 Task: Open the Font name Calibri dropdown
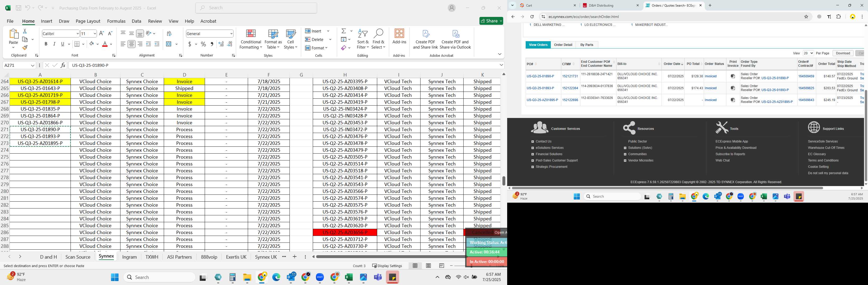point(77,34)
